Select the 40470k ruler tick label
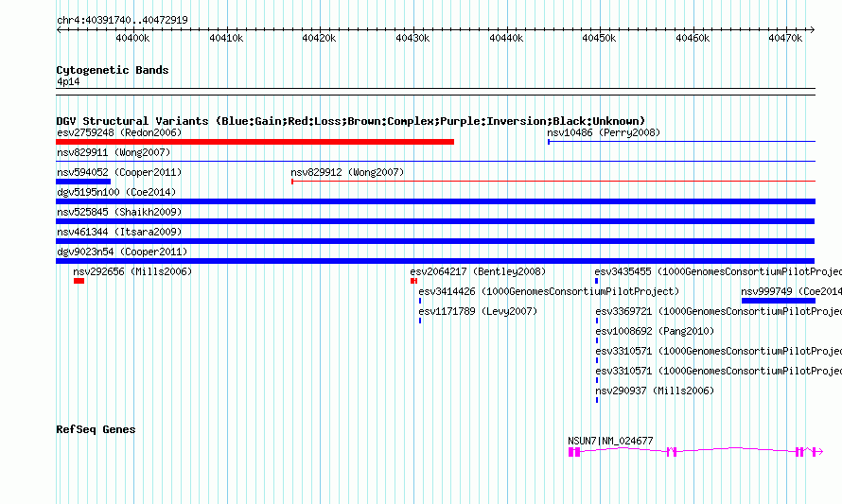 tap(785, 38)
